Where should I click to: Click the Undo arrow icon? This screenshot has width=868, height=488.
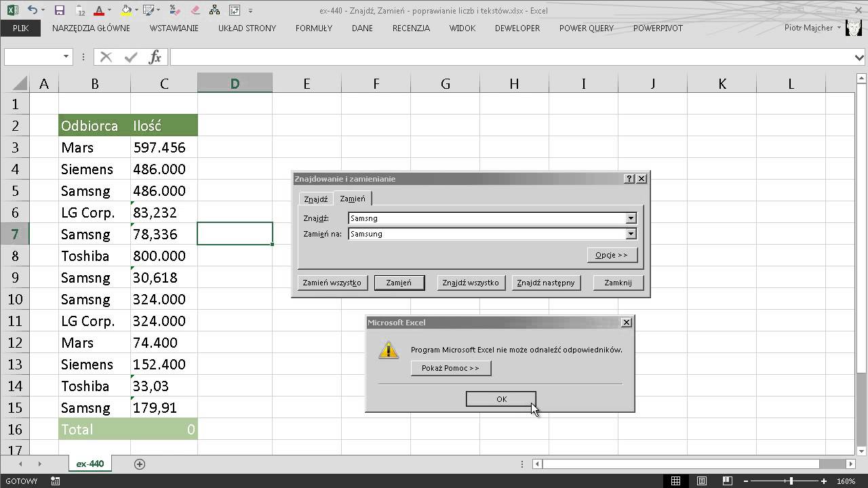coord(32,10)
